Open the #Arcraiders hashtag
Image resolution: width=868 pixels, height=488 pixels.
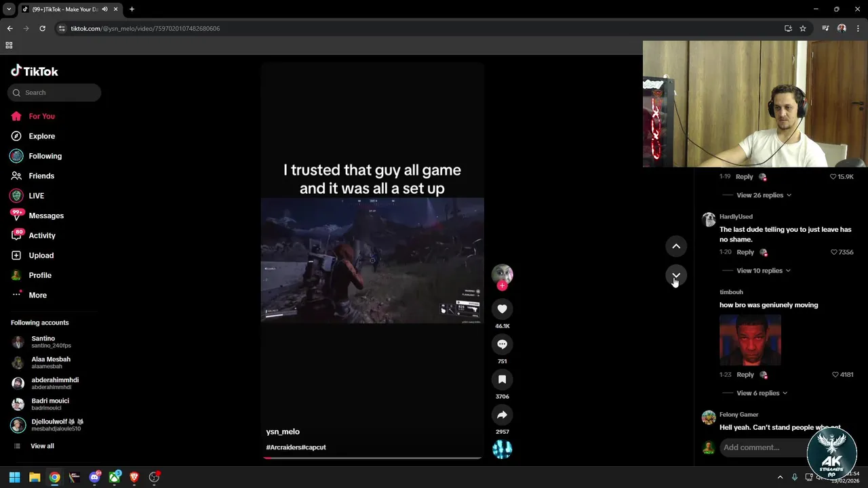[283, 447]
